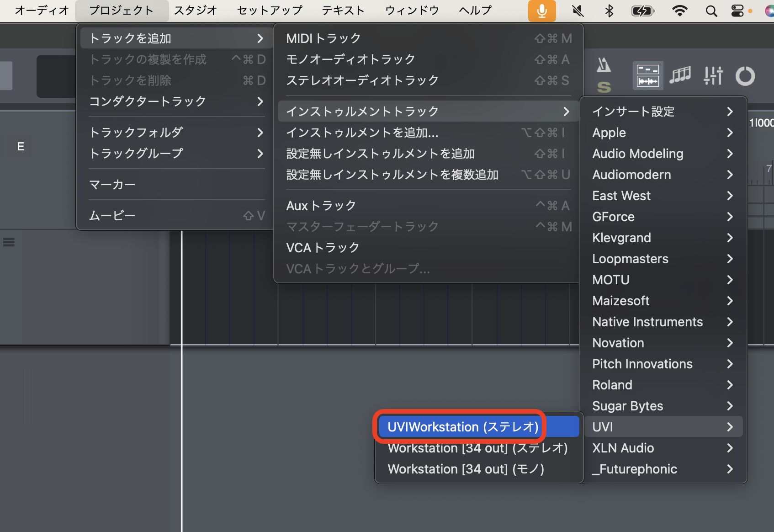Viewport: 774px width, 532px height.
Task: Open the スタジオ menu
Action: [196, 11]
